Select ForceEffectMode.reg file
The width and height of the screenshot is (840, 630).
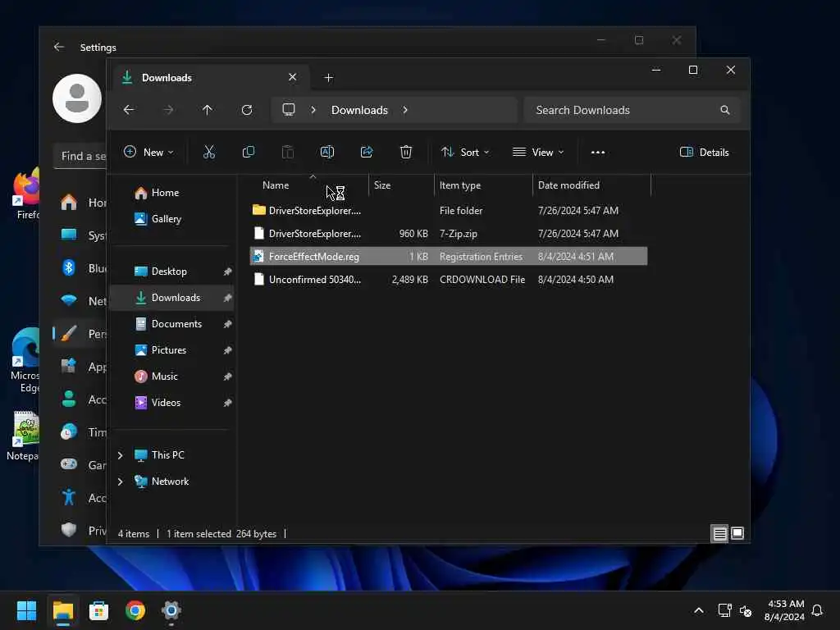(x=449, y=257)
